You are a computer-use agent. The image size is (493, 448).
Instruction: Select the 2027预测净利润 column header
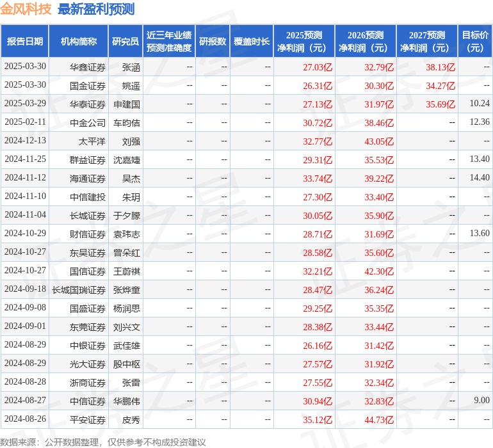click(427, 41)
